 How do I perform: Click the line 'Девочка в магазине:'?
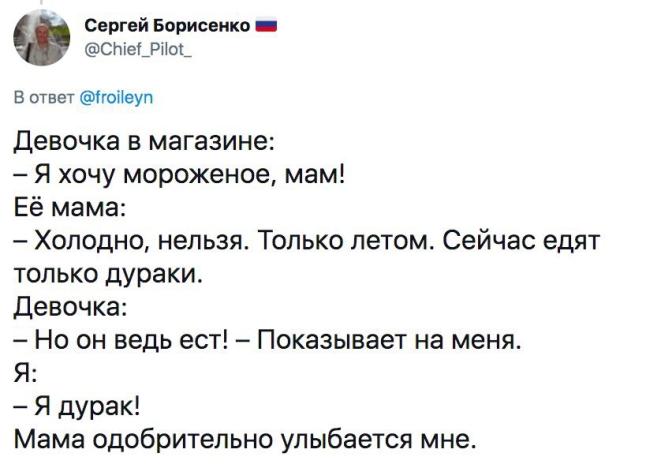tap(145, 141)
